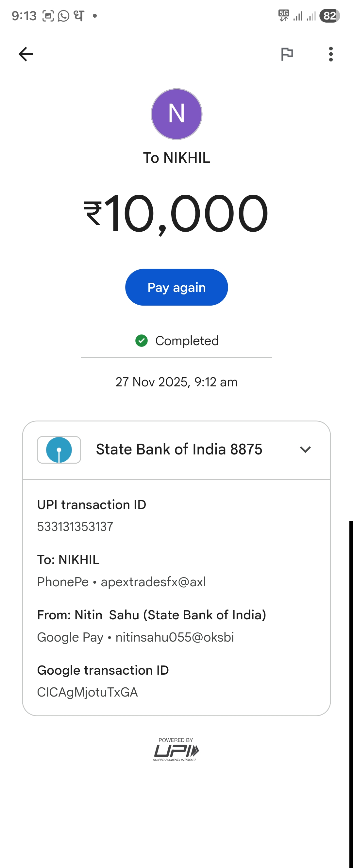Tap the battery indicator showing 82
Image resolution: width=353 pixels, height=868 pixels.
pyautogui.click(x=329, y=16)
